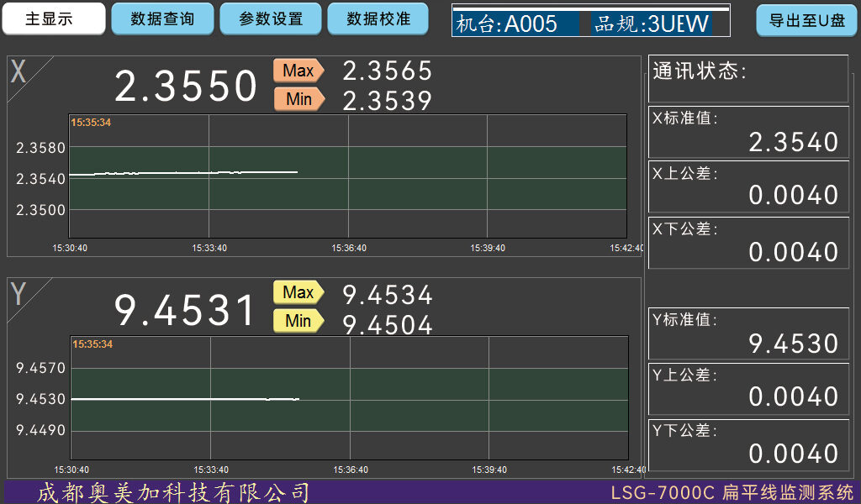Click Y axis label 9.4570
Image resolution: width=861 pixels, height=504 pixels.
40,368
